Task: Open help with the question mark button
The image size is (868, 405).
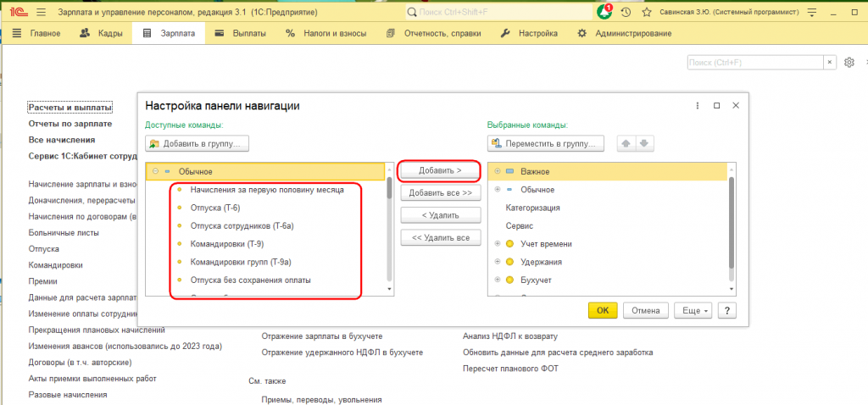Action: 726,310
